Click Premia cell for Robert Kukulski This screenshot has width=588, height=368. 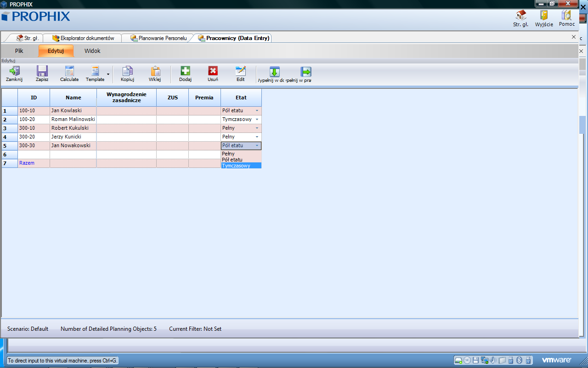tap(204, 128)
